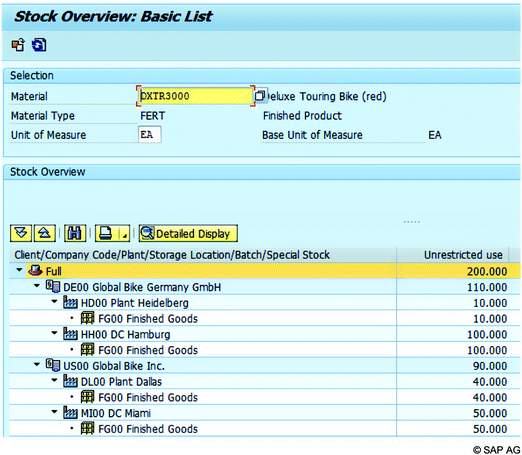
Task: Select DE00 Global Bike Germany GmbH row
Action: pyautogui.click(x=142, y=287)
